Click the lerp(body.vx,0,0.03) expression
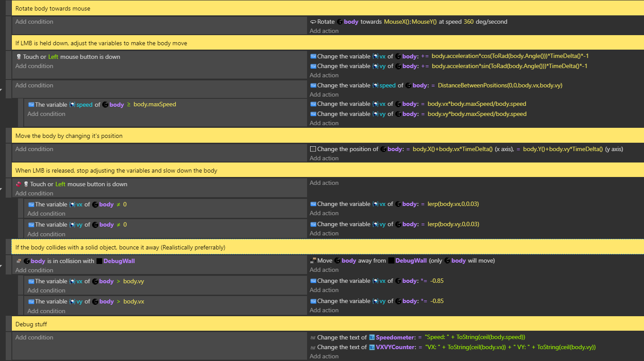Screen dimensions: 644x361 click(453, 204)
